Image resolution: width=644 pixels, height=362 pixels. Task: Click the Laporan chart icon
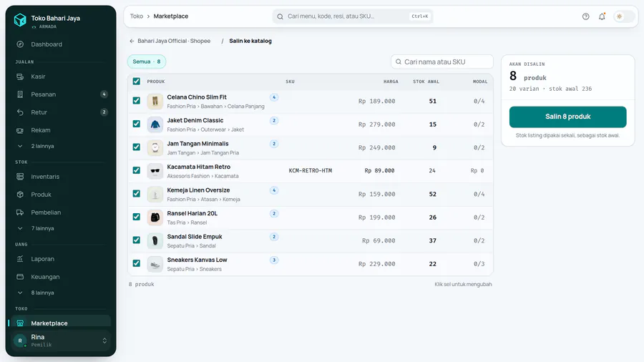point(20,259)
